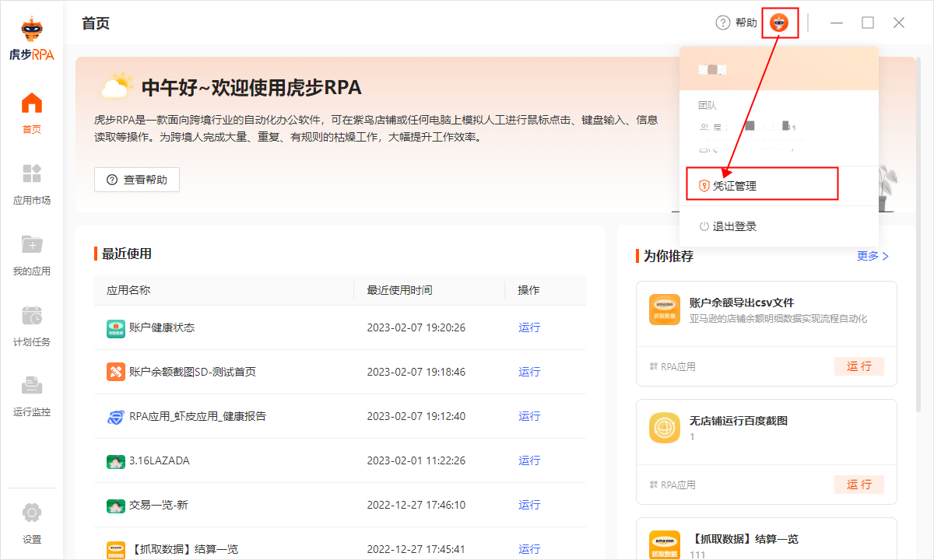Click the 团队 label in user menu
Screen dimensions: 934x560
point(708,105)
